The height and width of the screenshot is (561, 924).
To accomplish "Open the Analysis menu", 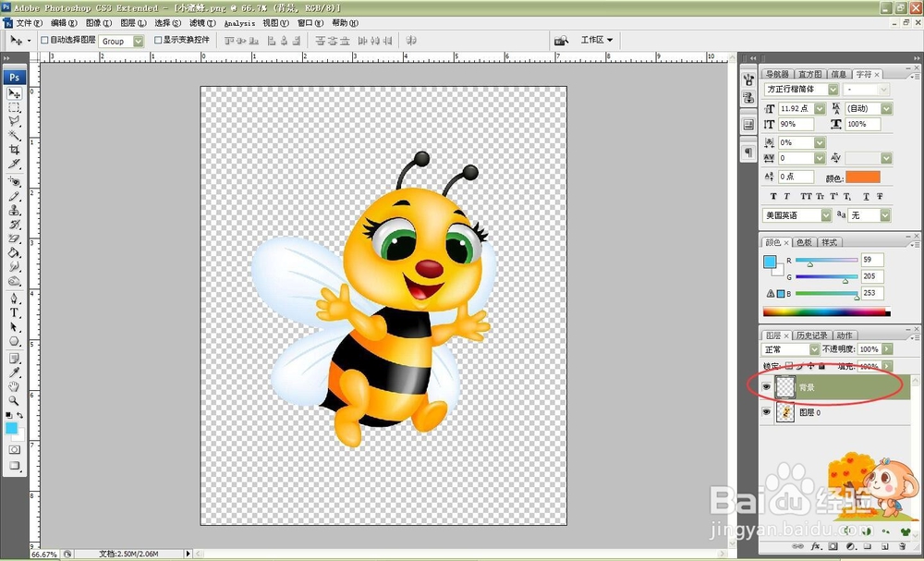I will click(239, 23).
